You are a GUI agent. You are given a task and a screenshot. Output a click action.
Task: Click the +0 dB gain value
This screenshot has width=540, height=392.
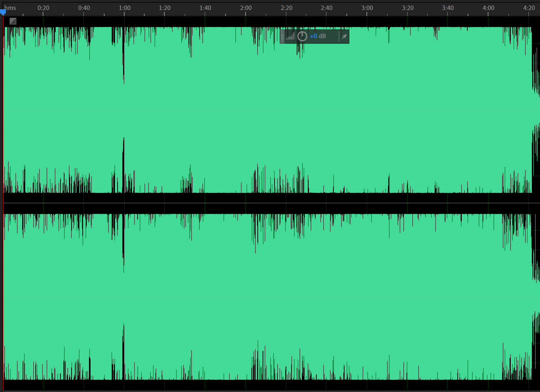[317, 36]
